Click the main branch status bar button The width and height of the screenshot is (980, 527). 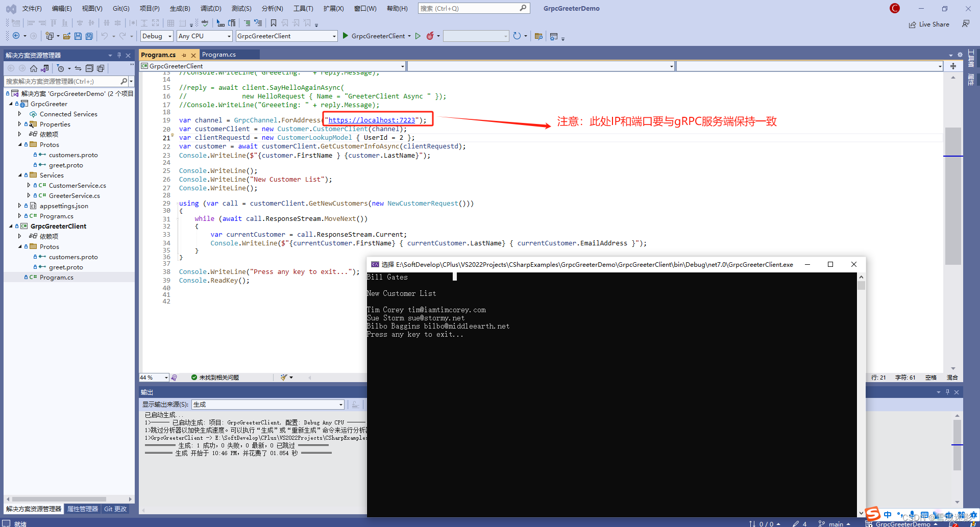click(835, 523)
